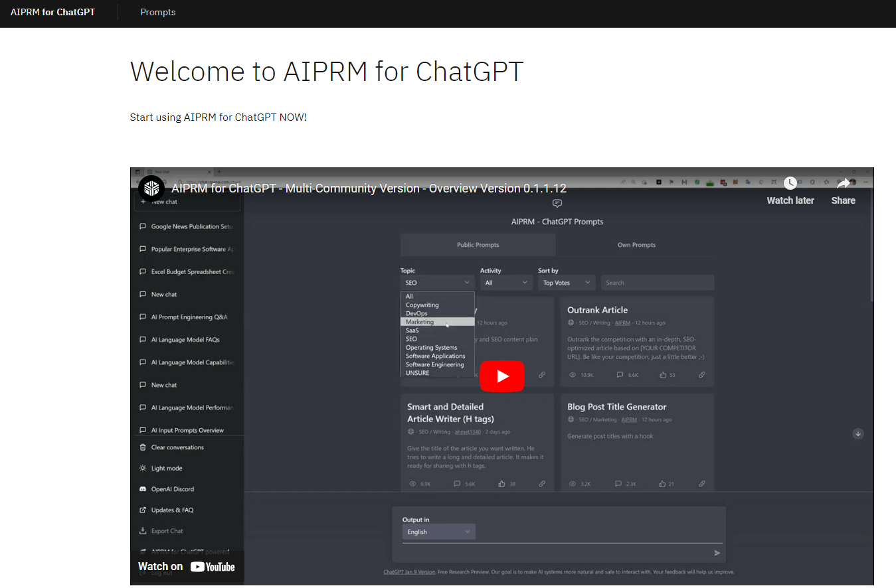Choose Copywriting in the Topic dropdown list
896x588 pixels.
pos(422,305)
